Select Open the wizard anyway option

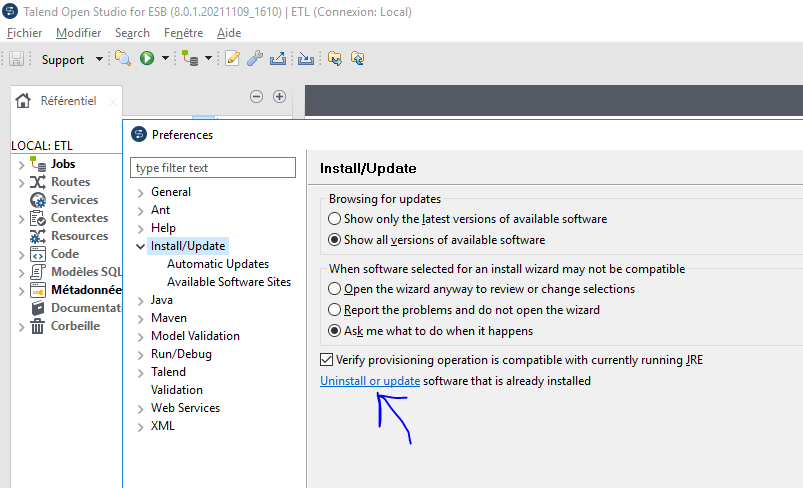click(x=334, y=289)
